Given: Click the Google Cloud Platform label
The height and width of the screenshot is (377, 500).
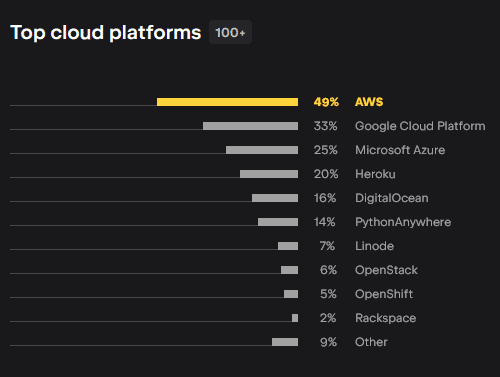Looking at the screenshot, I should (420, 126).
